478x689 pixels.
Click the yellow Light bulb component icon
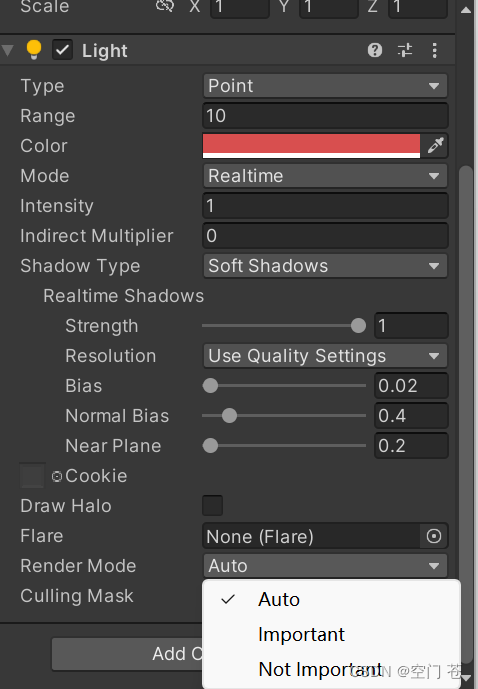click(34, 50)
